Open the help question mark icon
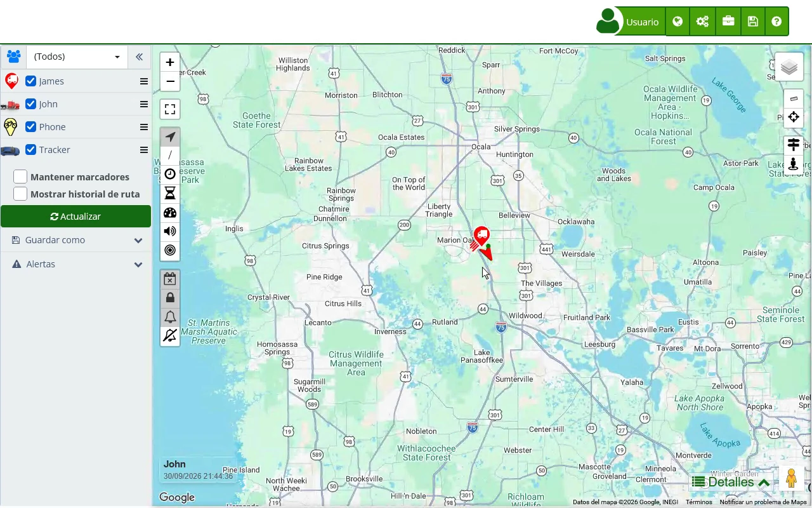The image size is (812, 508). point(776,22)
